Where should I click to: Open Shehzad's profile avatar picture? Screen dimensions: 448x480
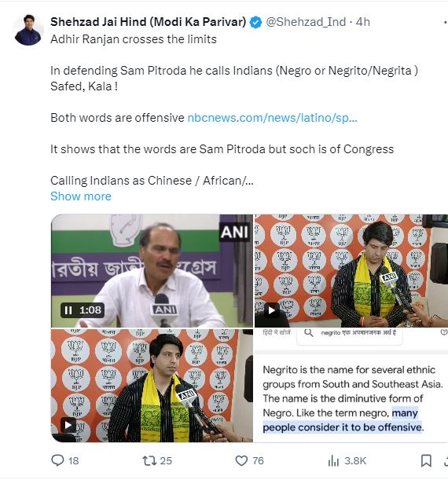coord(28,30)
